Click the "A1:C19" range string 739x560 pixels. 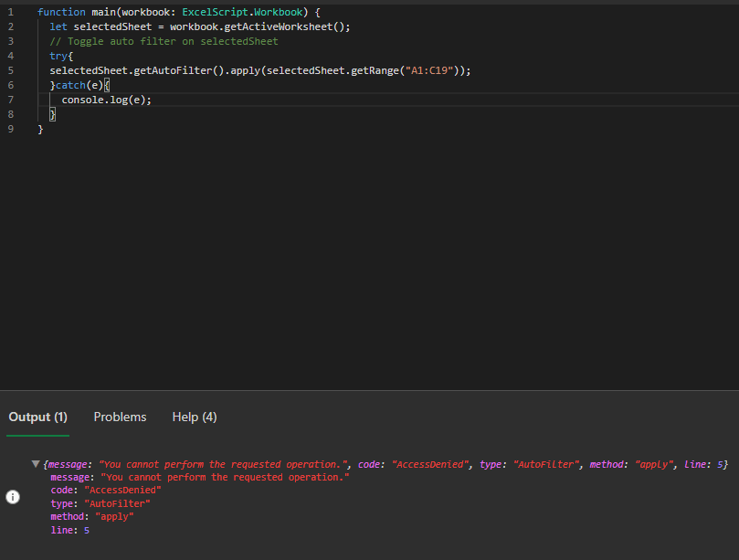(x=429, y=70)
